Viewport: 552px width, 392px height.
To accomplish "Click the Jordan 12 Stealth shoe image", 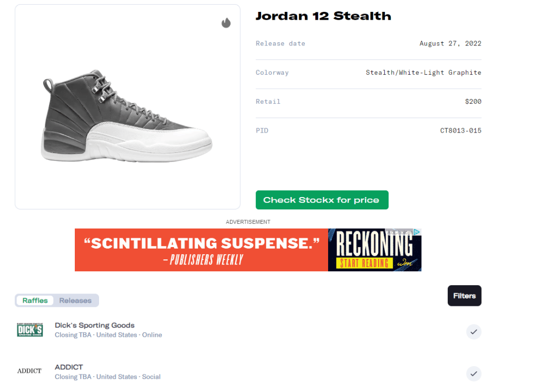I will point(127,117).
